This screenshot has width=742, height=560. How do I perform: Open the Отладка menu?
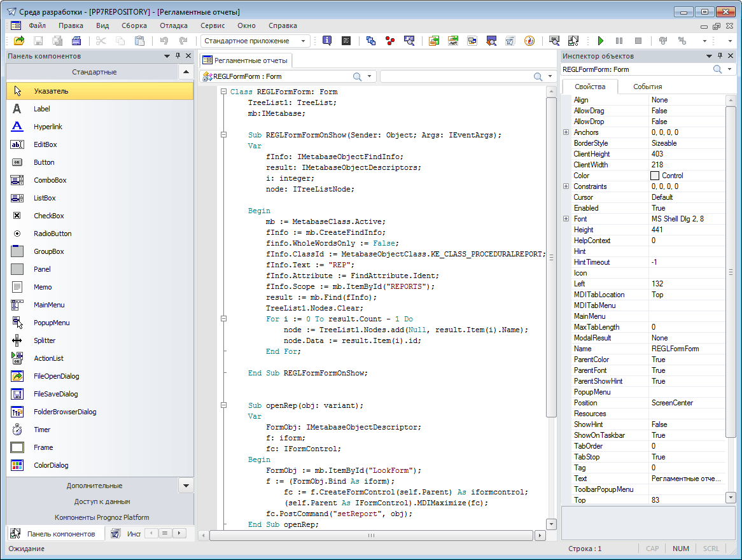(x=173, y=25)
